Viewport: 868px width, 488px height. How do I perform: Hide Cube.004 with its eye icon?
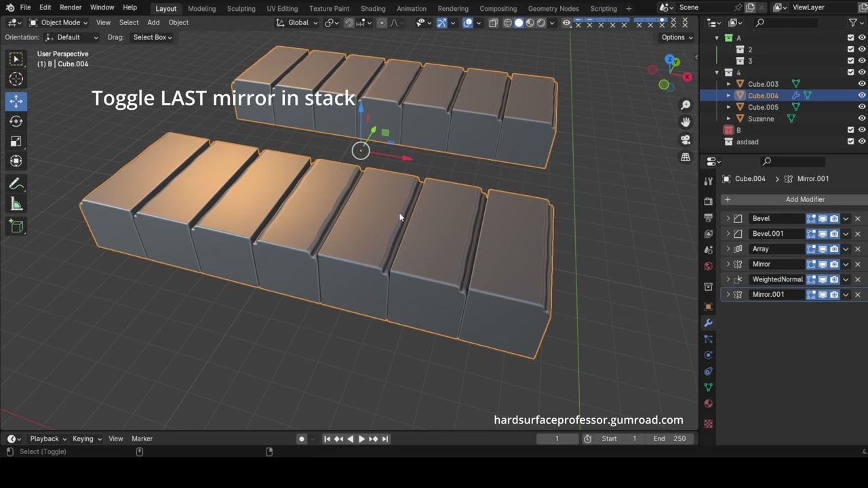coord(862,96)
